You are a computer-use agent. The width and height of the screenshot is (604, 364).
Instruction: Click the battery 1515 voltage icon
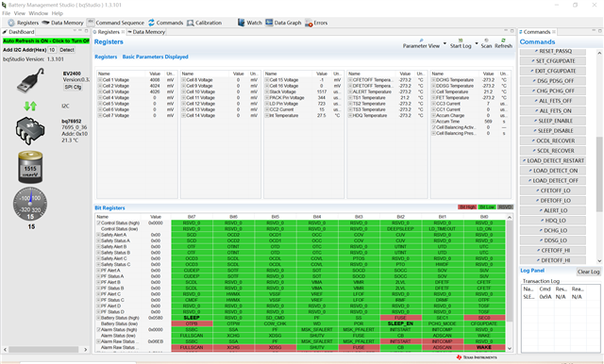[x=30, y=167]
